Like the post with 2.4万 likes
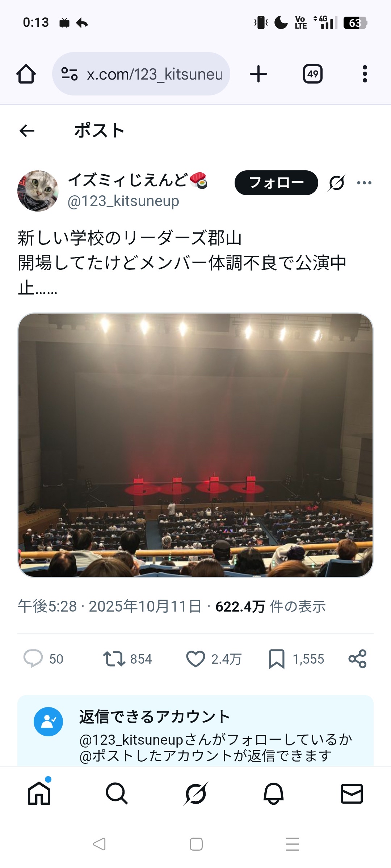This screenshot has width=391, height=868. tap(214, 659)
